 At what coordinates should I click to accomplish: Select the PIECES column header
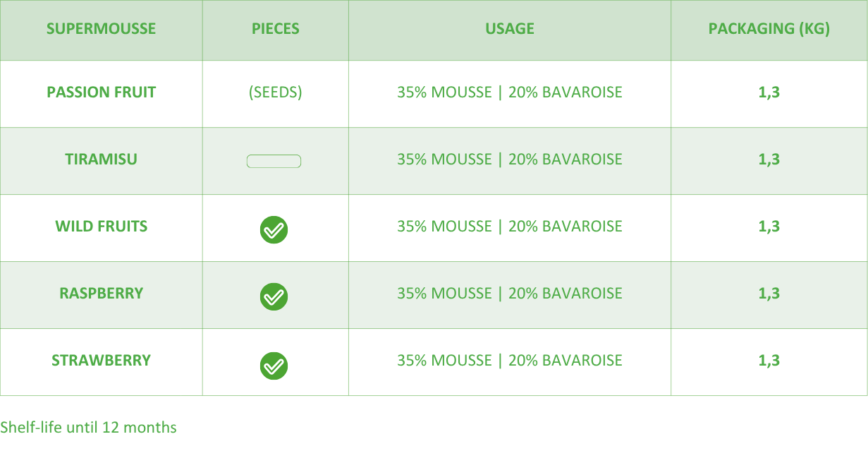[275, 29]
